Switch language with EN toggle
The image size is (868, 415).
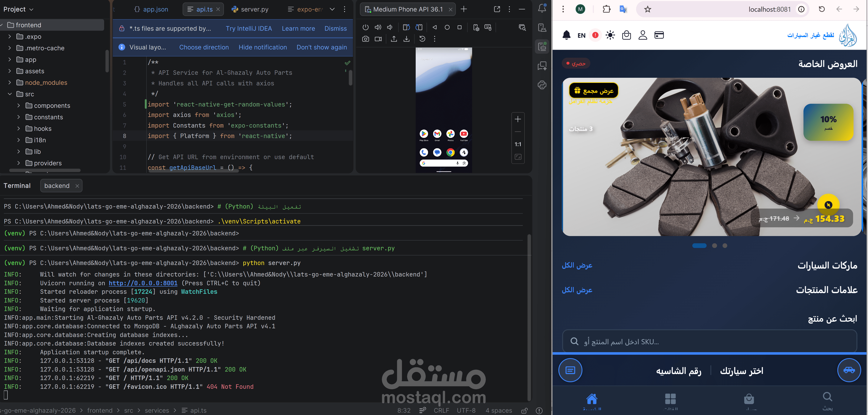(x=582, y=35)
